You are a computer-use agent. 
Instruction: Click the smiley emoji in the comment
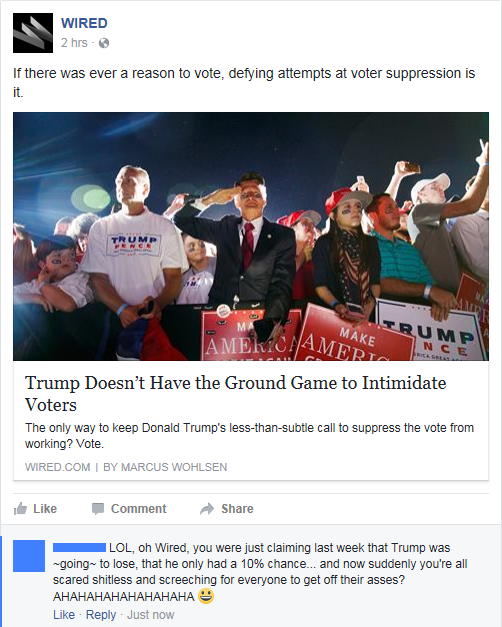click(x=206, y=596)
